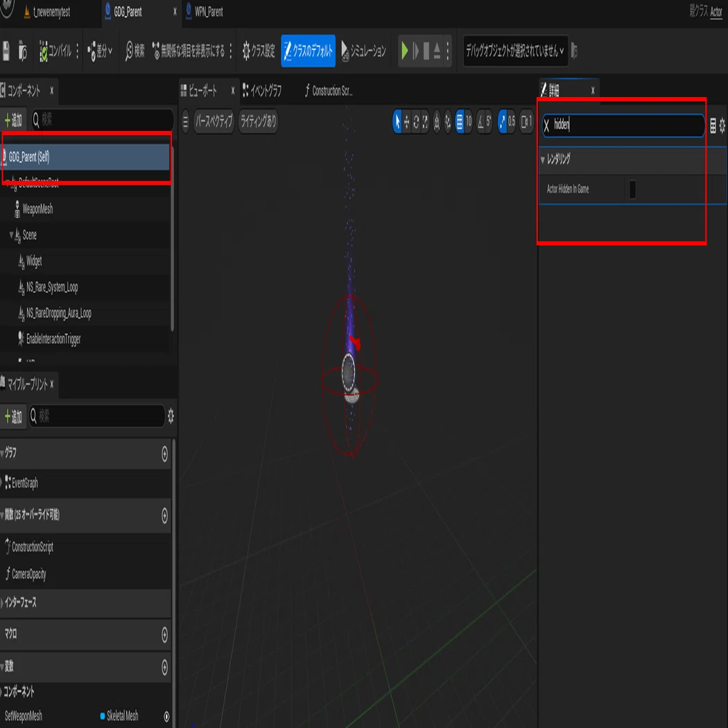Click the Eject playback button

point(437,51)
